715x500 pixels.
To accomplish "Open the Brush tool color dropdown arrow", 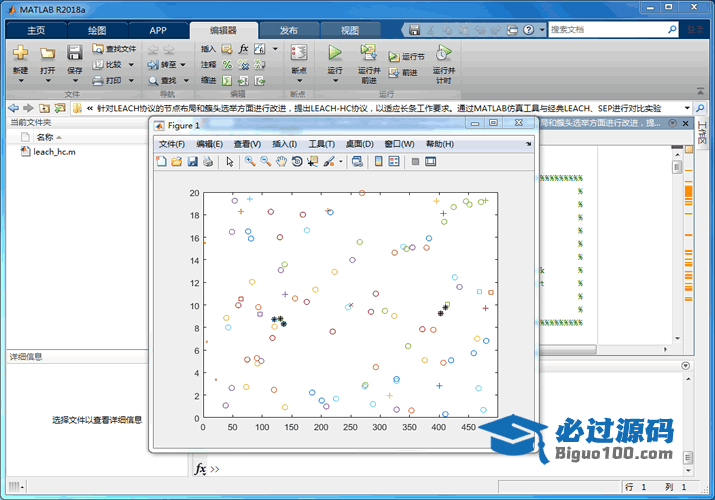I will [341, 161].
